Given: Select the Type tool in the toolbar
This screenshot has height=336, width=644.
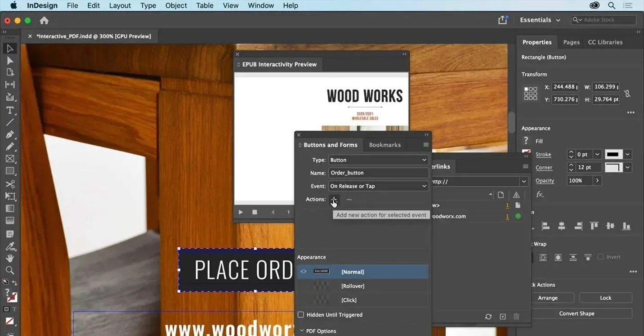Looking at the screenshot, I should coord(9,110).
